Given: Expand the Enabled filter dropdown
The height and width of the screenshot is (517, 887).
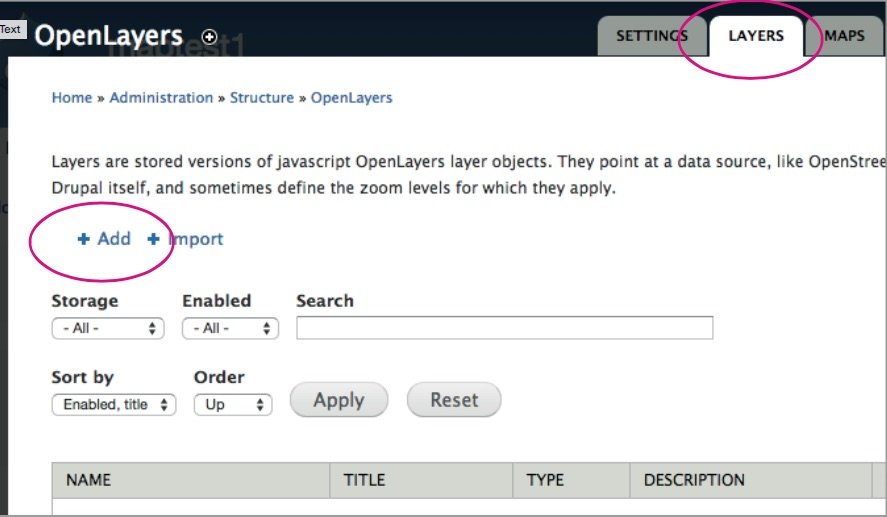Looking at the screenshot, I should click(230, 328).
